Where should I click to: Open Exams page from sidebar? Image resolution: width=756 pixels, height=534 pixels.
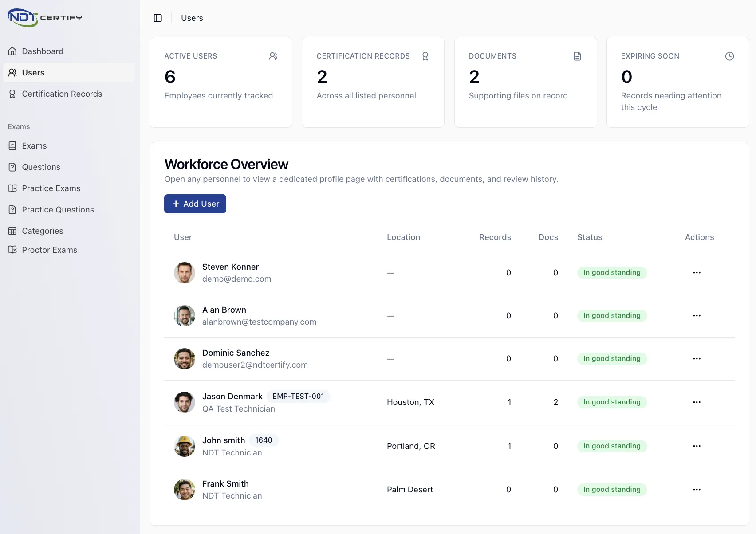pyautogui.click(x=69, y=146)
